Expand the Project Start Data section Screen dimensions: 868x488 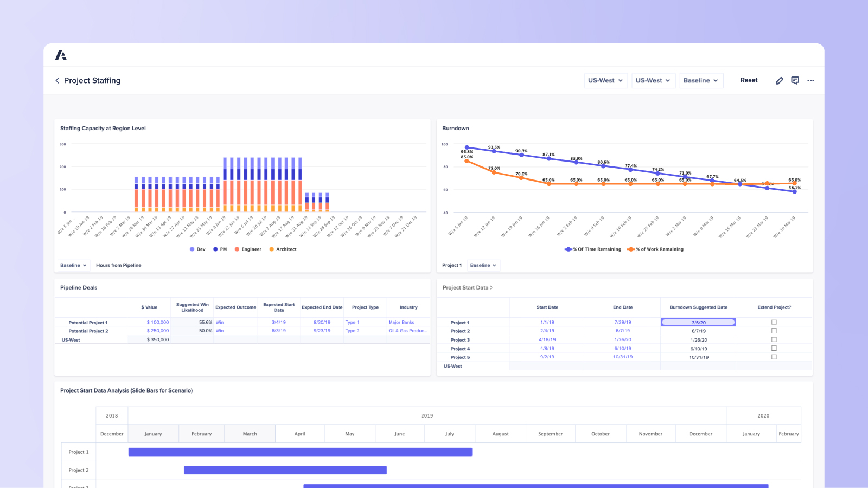click(x=491, y=287)
